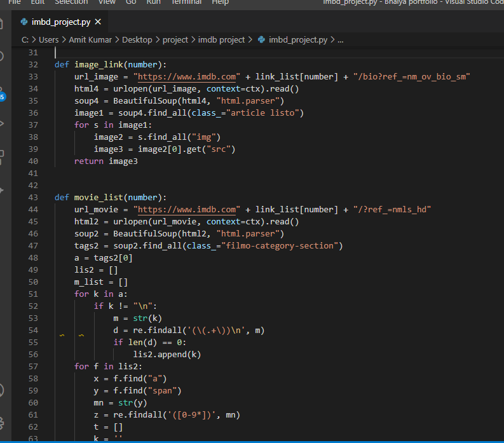The image size is (504, 443).
Task: Open breadcrumb ellipsis symbol picker
Action: coord(340,39)
